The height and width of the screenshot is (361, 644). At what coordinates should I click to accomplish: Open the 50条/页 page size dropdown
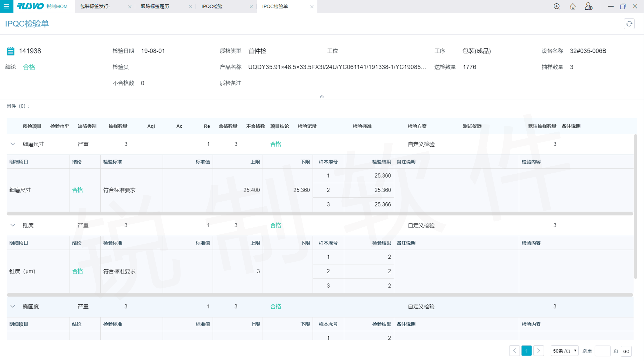tap(564, 351)
